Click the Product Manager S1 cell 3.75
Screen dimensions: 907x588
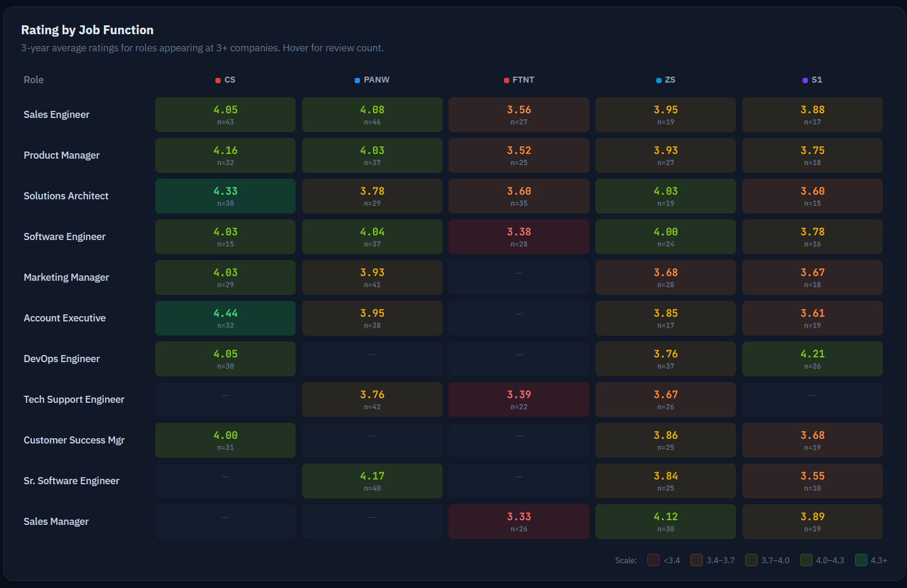pos(813,155)
